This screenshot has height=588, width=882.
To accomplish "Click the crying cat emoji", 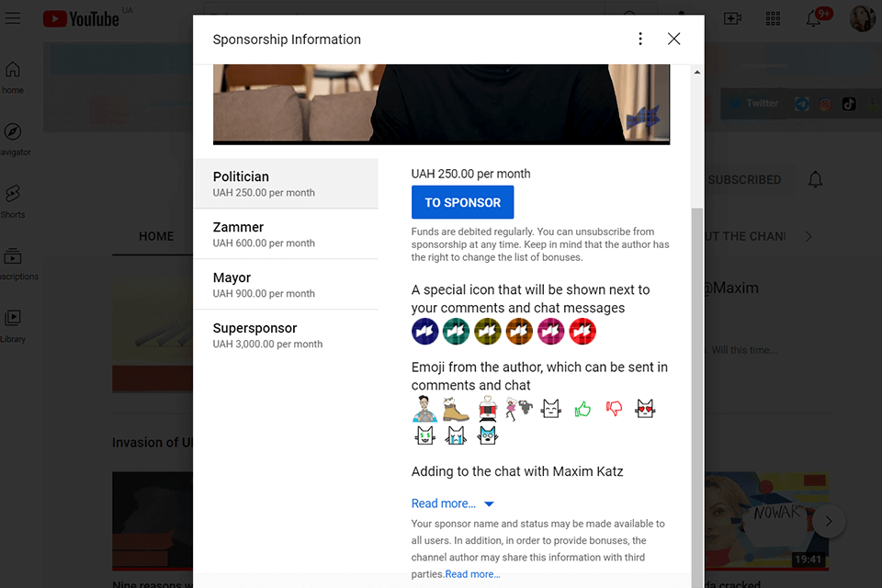I will pos(457,435).
